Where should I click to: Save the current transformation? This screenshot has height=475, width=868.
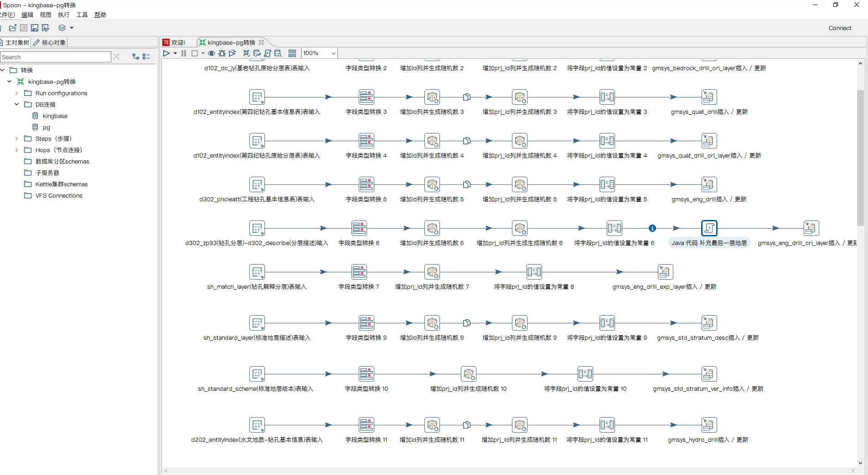pyautogui.click(x=35, y=28)
